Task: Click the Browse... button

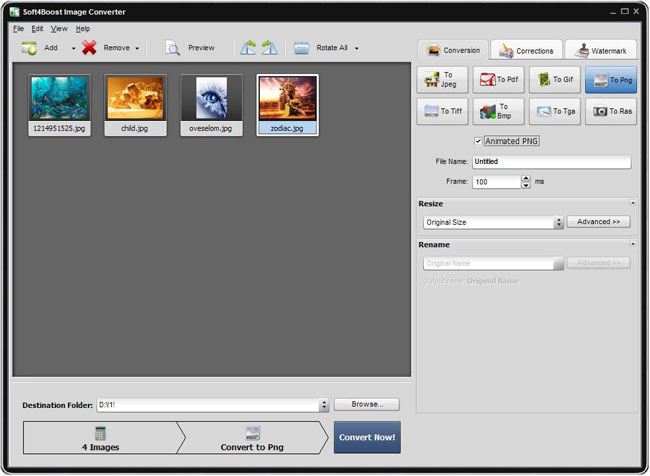Action: [x=367, y=404]
